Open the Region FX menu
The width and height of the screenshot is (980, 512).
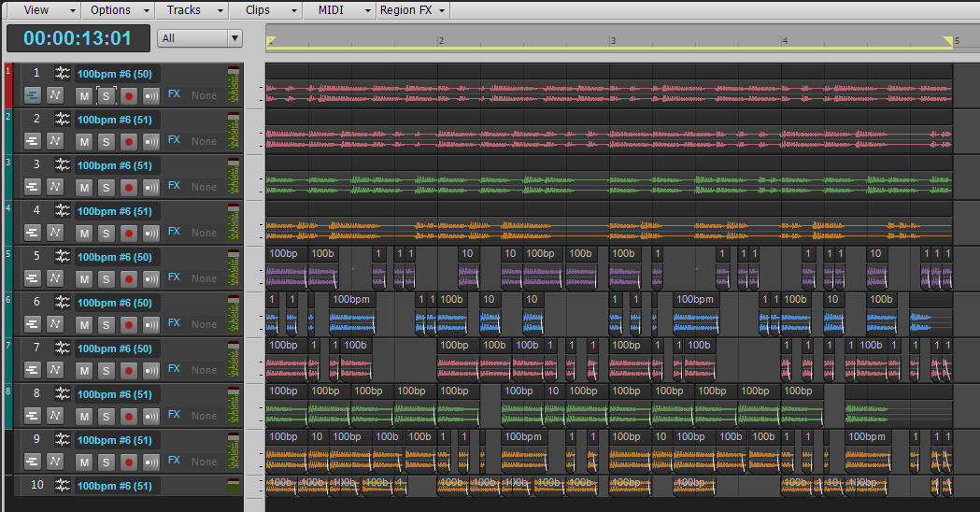coord(413,10)
